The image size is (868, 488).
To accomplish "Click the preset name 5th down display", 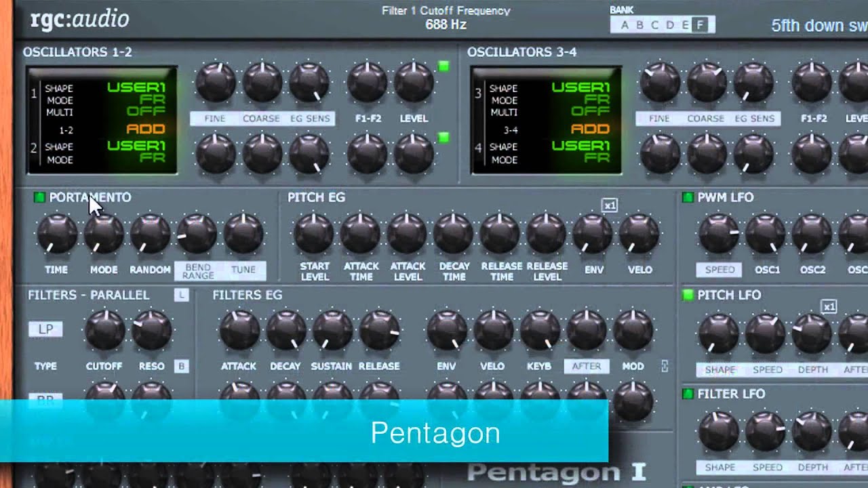I will pos(819,26).
